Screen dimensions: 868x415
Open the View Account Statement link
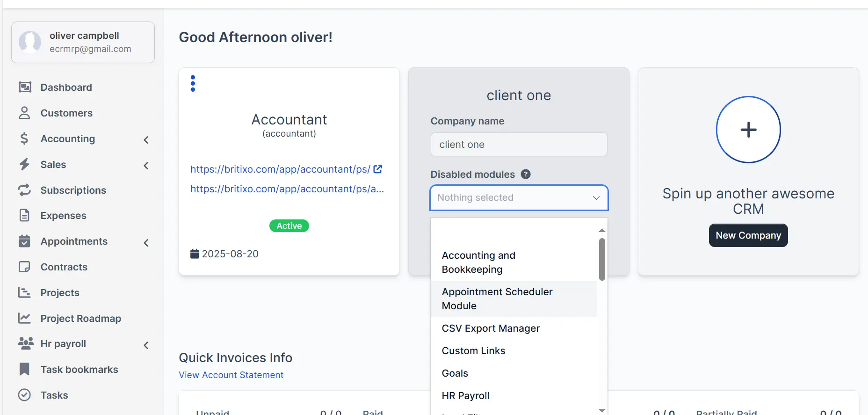(x=231, y=375)
